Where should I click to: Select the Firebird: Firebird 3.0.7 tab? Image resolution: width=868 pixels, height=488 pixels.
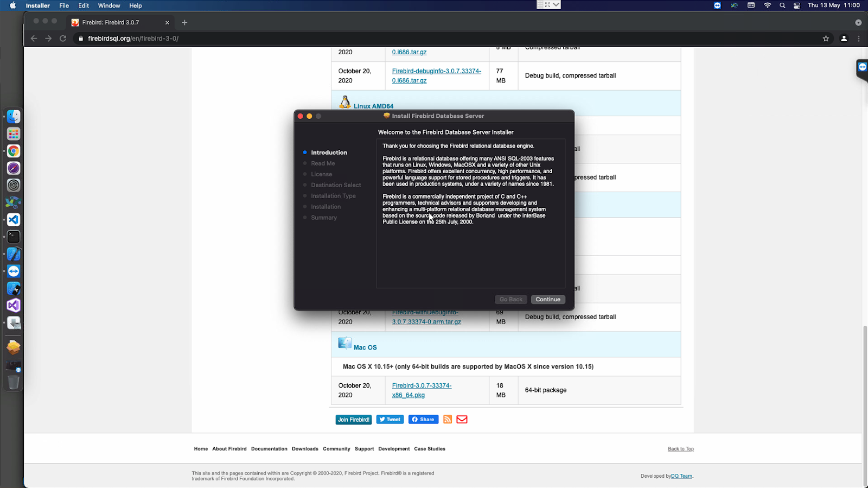coord(119,22)
